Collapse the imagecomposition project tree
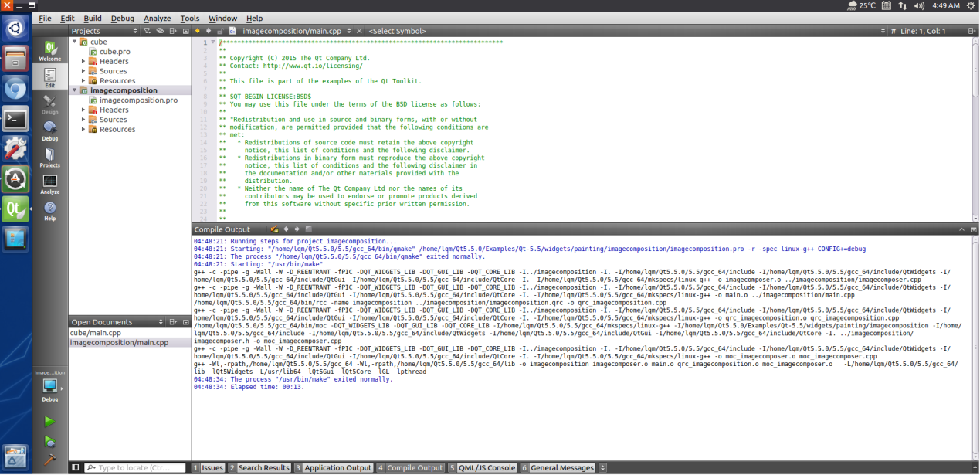Screen dimensions: 980x475 [74, 90]
